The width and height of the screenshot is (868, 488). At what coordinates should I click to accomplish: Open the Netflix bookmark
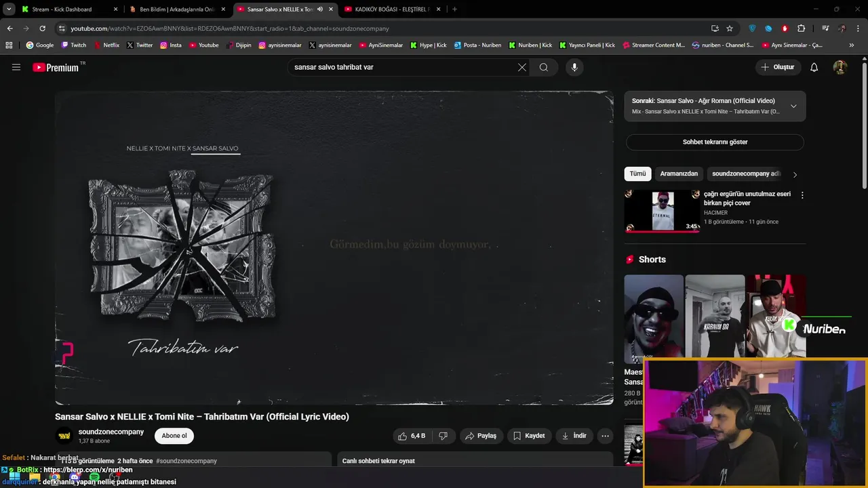[x=106, y=45]
